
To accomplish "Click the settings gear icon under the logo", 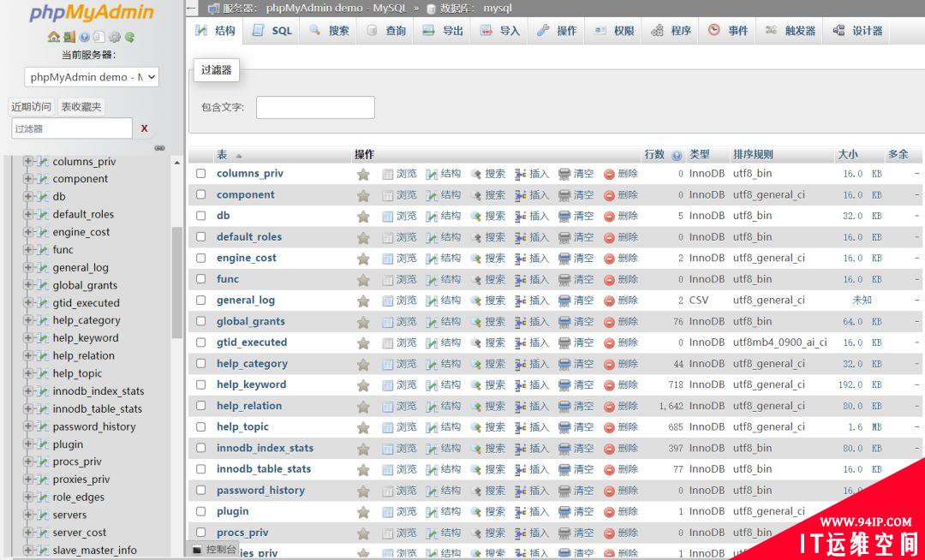I will 115,37.
